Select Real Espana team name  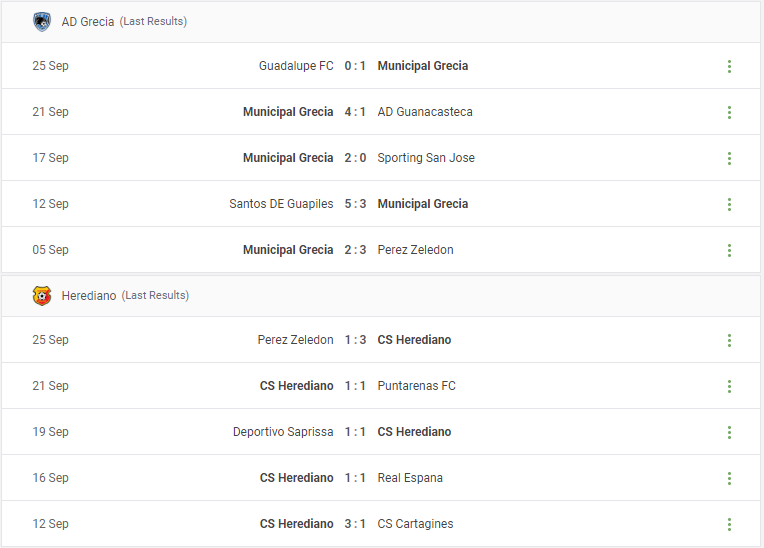tap(410, 478)
